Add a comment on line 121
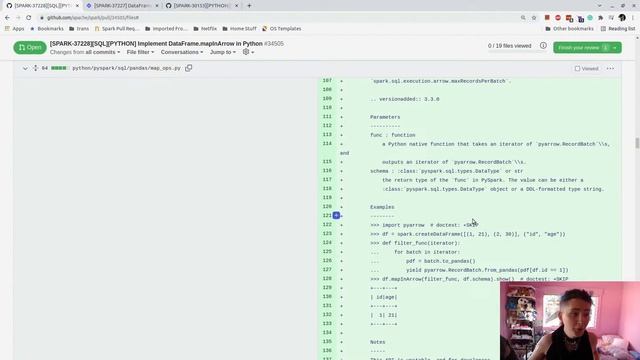 (336, 216)
